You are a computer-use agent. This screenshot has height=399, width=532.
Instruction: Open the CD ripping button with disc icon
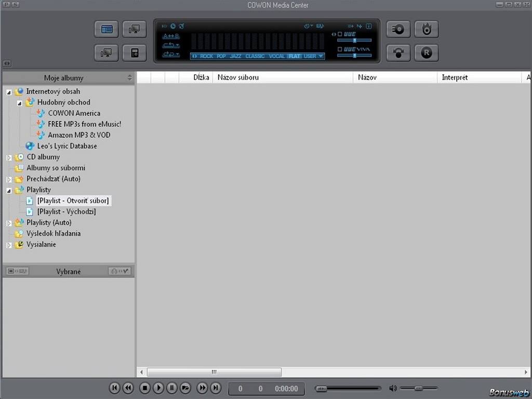pos(398,29)
